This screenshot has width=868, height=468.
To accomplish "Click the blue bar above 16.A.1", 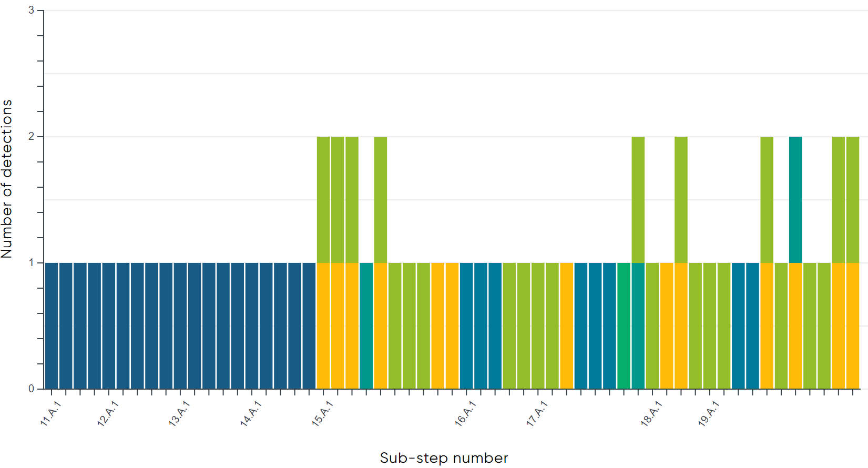I will pyautogui.click(x=466, y=326).
